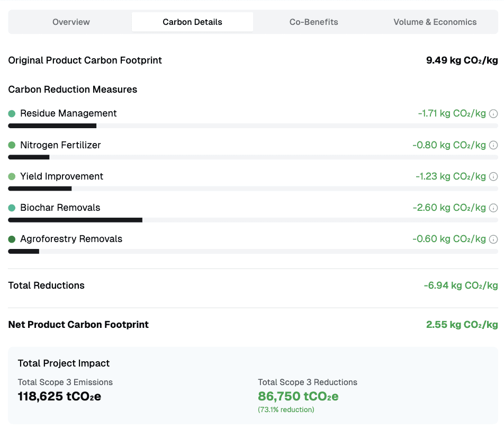Click the Nitrogen Fertilizer progress bar
Image resolution: width=504 pixels, height=428 pixels.
[x=253, y=157]
